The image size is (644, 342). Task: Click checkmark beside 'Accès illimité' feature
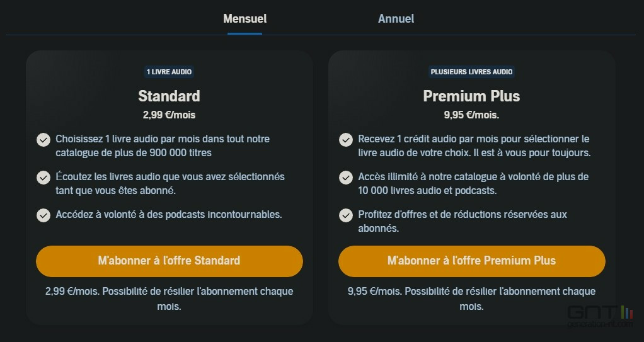345,178
